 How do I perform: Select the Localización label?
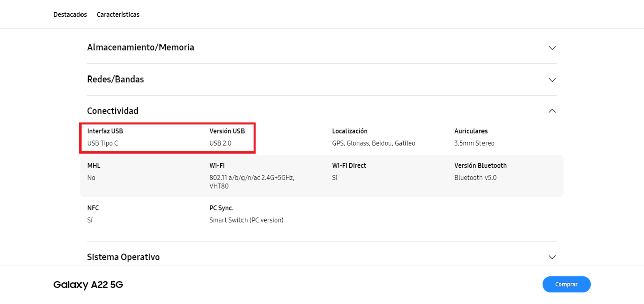click(350, 131)
